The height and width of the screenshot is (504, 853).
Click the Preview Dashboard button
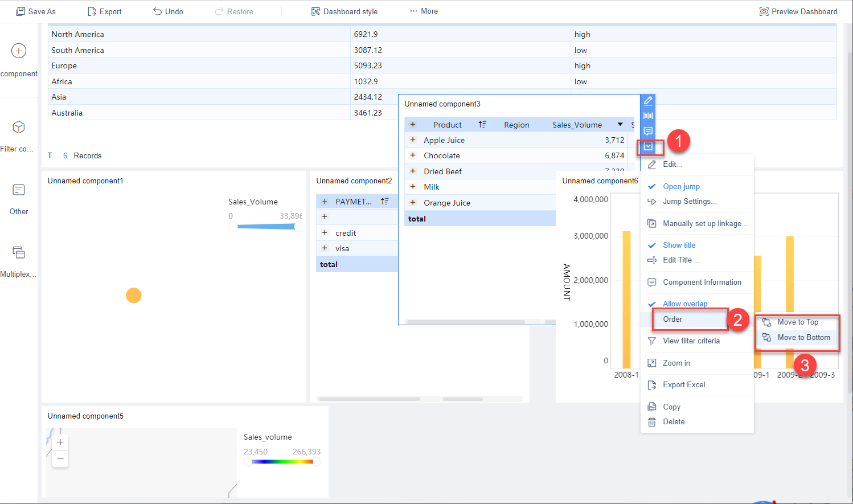(797, 11)
